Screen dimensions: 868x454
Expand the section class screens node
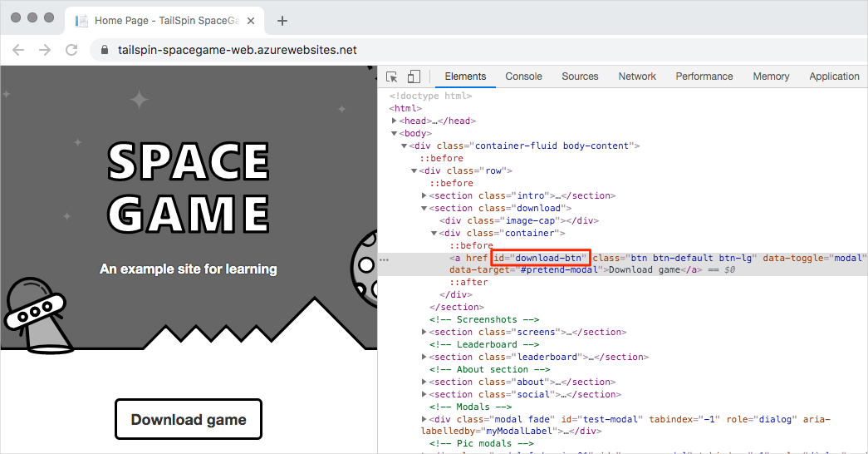[424, 332]
